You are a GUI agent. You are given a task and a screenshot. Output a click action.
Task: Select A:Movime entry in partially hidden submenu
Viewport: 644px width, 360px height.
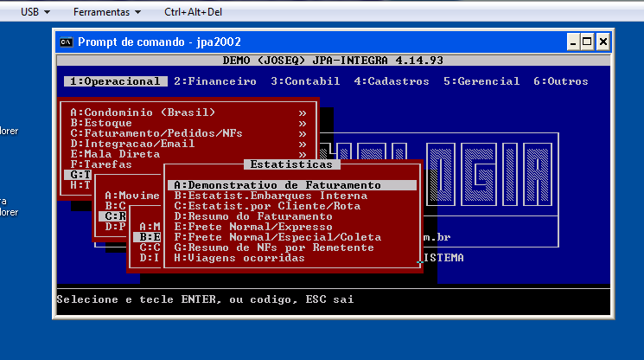coord(132,196)
